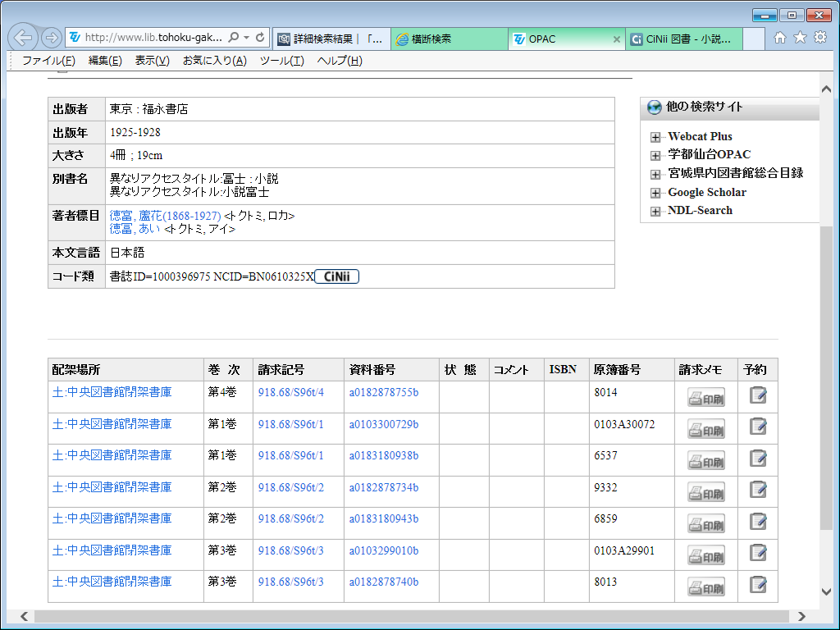Switch to CiNii 図書 tab
Image resolution: width=840 pixels, height=630 pixels.
coord(684,39)
